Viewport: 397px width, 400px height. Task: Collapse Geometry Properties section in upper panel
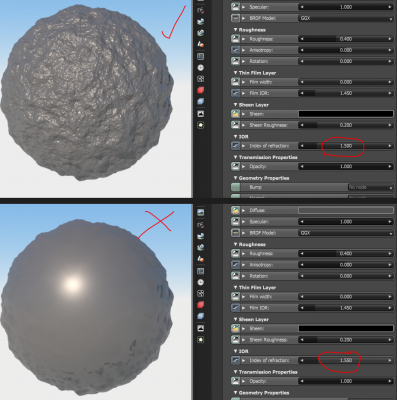tap(236, 178)
